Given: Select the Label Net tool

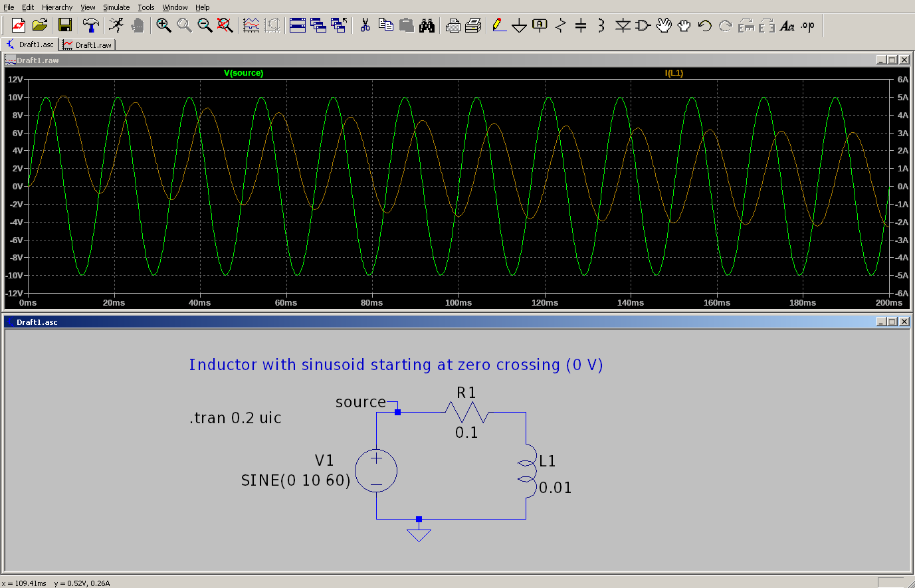Looking at the screenshot, I should tap(539, 25).
